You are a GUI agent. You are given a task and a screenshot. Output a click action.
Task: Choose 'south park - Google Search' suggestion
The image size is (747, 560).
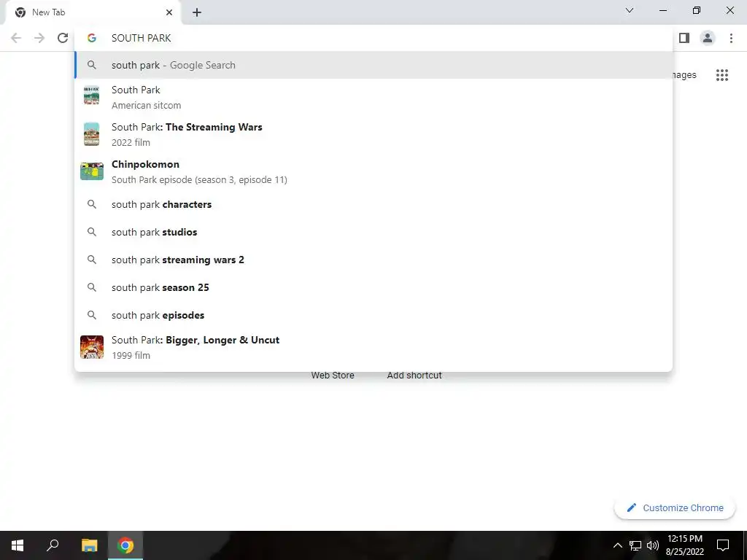click(373, 65)
